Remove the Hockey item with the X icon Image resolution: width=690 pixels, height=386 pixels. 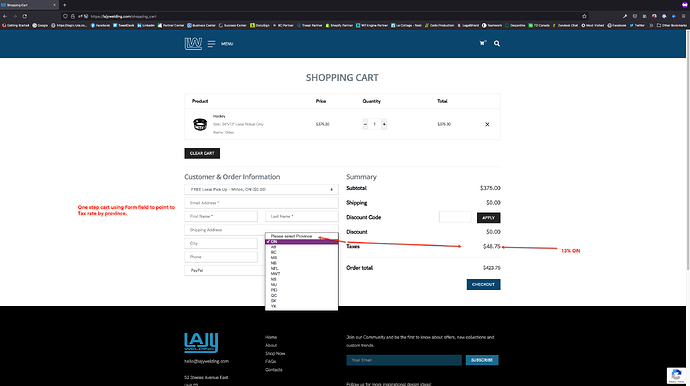pos(487,124)
